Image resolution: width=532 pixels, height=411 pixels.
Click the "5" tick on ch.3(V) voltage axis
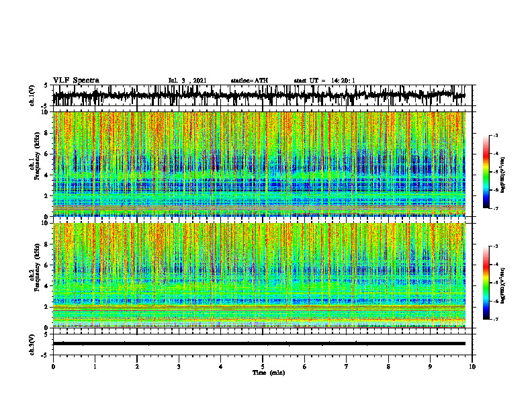(46, 334)
